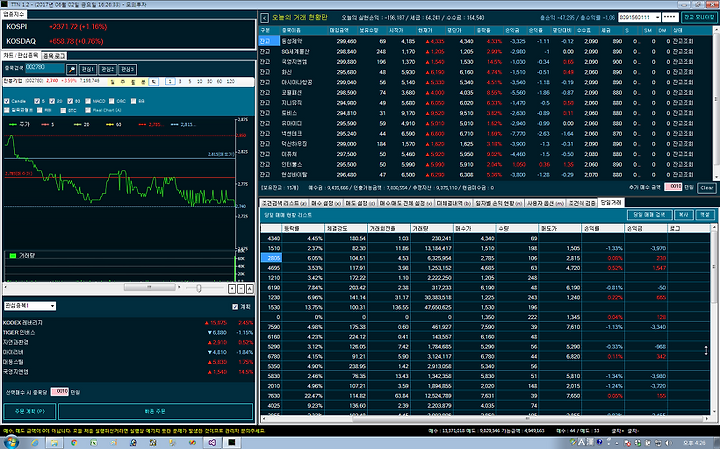Click the chart horizontal scrollbar thumb
The image size is (720, 449).
(x=149, y=287)
